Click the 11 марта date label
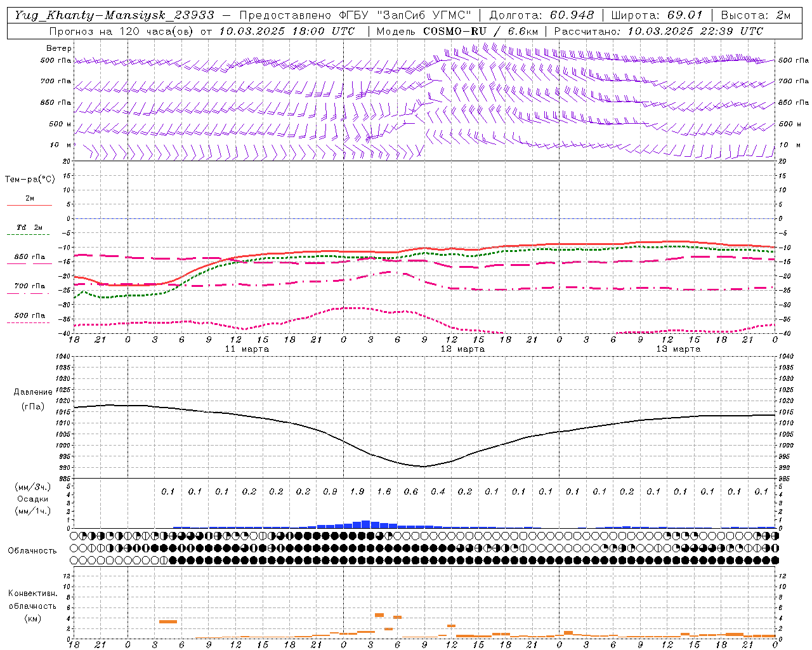Image resolution: width=812 pixels, height=650 pixels. pyautogui.click(x=247, y=349)
